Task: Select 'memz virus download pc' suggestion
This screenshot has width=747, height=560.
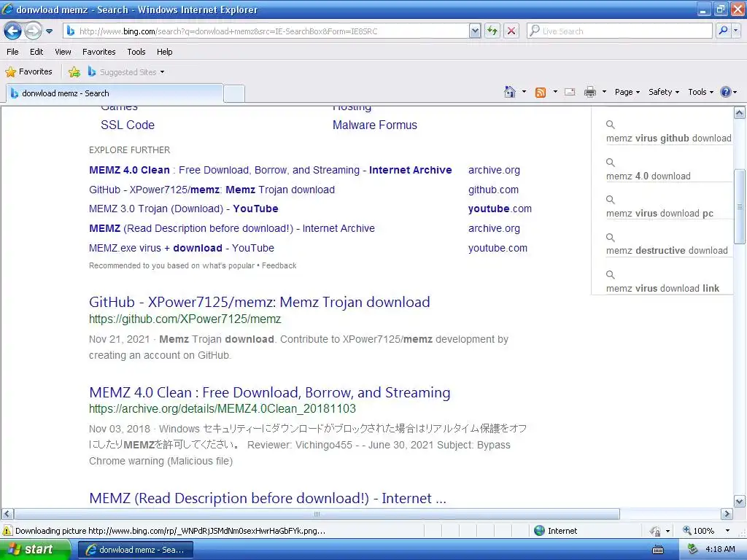Action: pyautogui.click(x=659, y=214)
